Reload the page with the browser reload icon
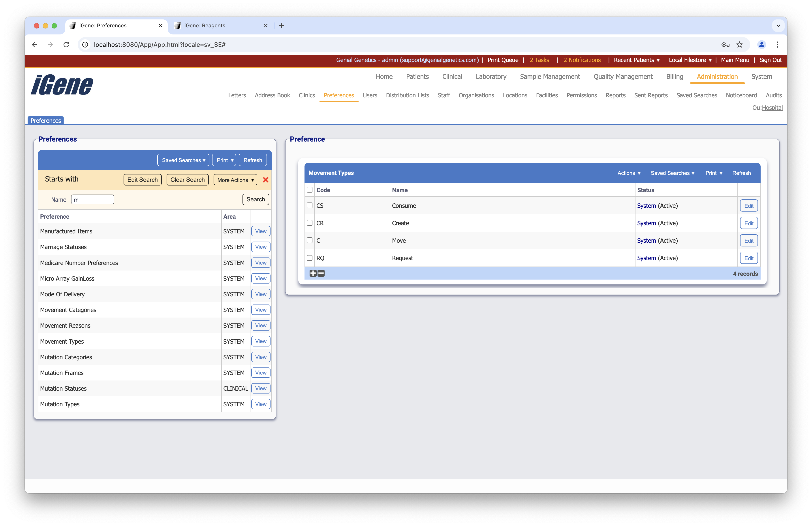 click(66, 45)
